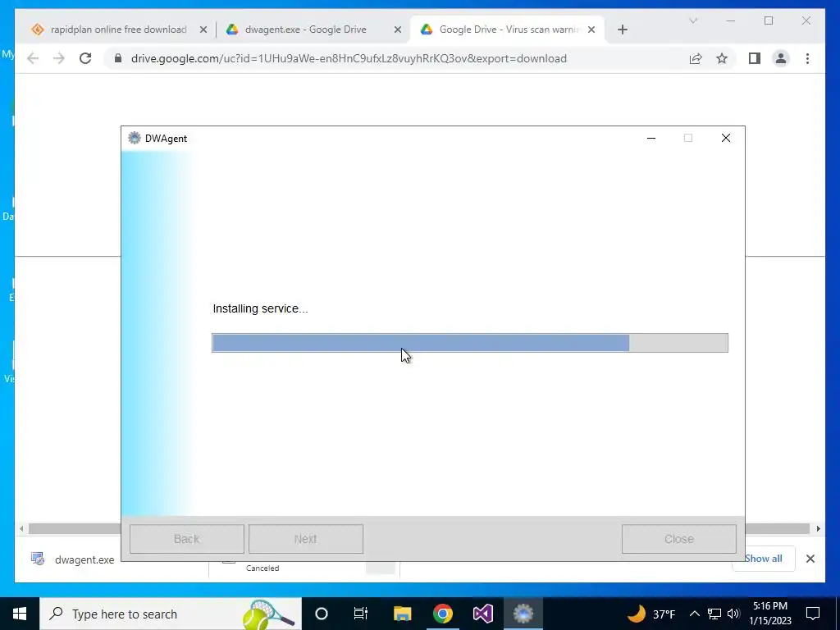Screen dimensions: 840x630
Task: Show all downloads link
Action: tap(764, 558)
